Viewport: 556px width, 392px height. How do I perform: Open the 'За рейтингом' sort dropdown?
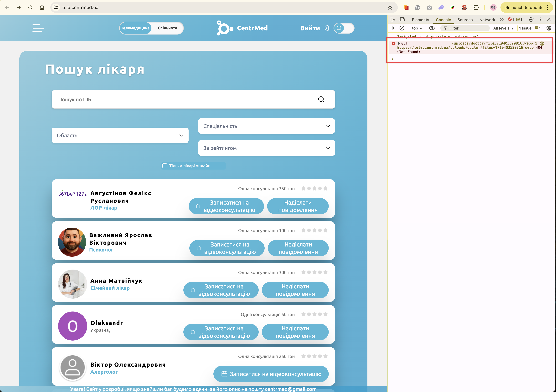tap(266, 148)
